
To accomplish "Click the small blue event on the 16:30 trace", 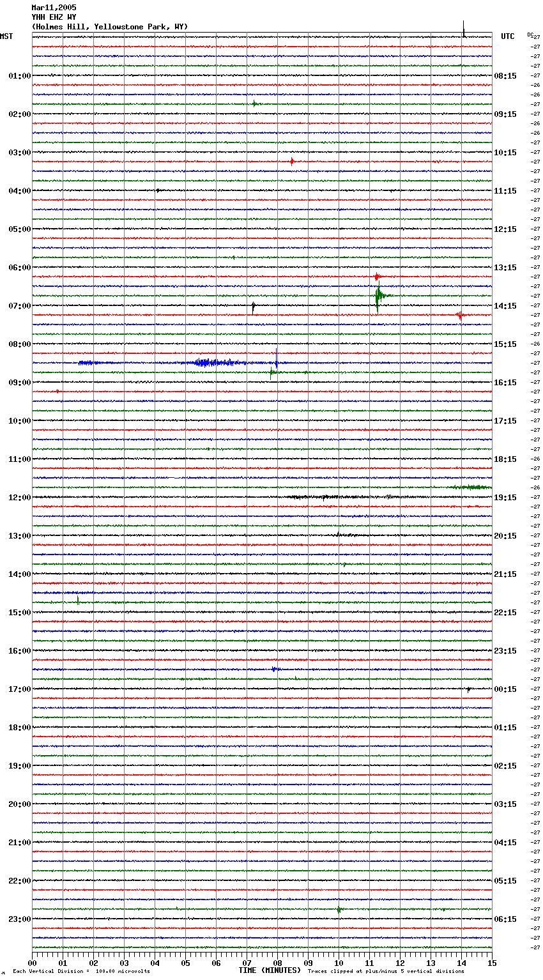I will point(275,670).
